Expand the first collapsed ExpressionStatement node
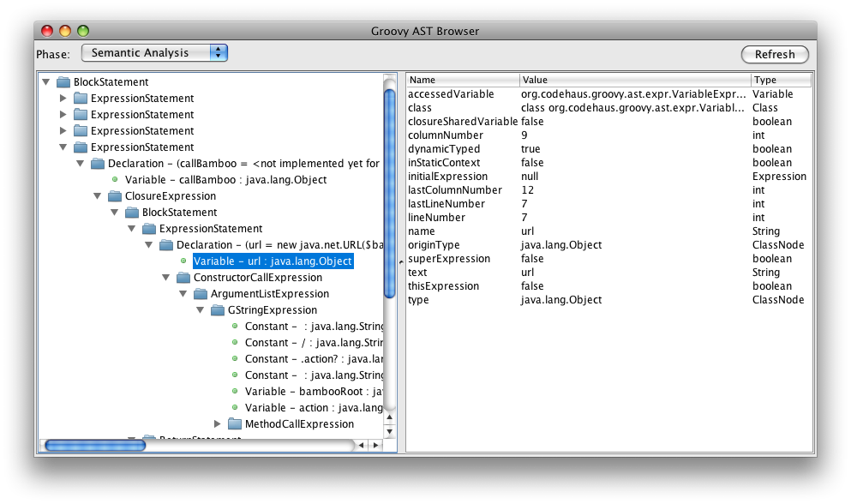 click(x=62, y=98)
